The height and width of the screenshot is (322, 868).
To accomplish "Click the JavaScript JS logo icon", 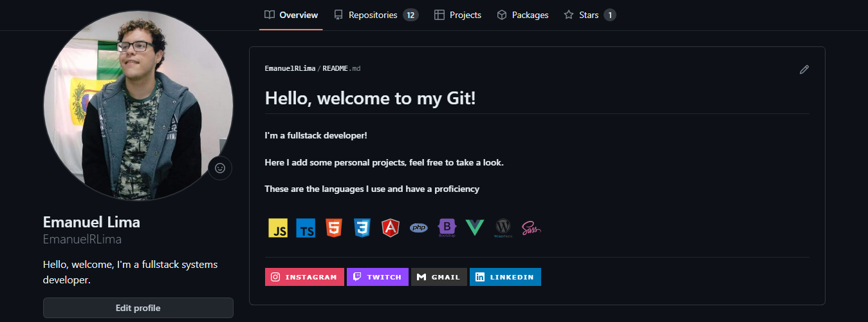I will pyautogui.click(x=278, y=227).
